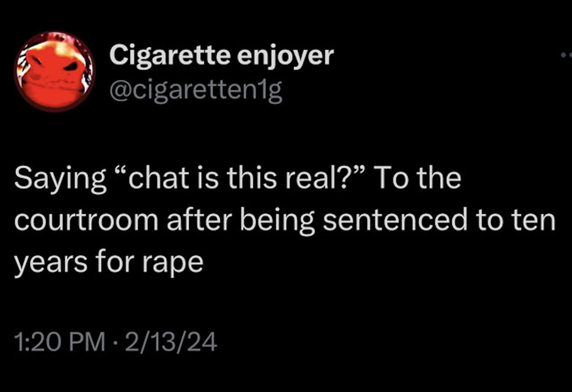Click the 2/13/24 post date
This screenshot has height=392, width=572.
(171, 342)
